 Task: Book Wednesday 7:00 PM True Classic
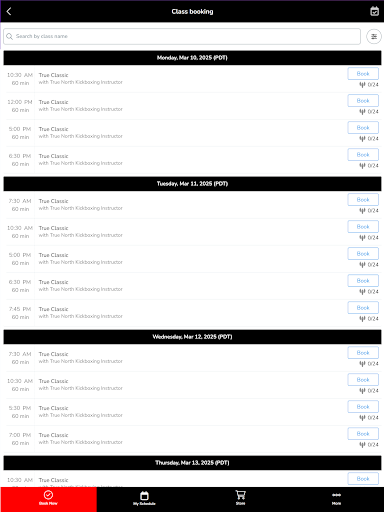[x=363, y=434]
